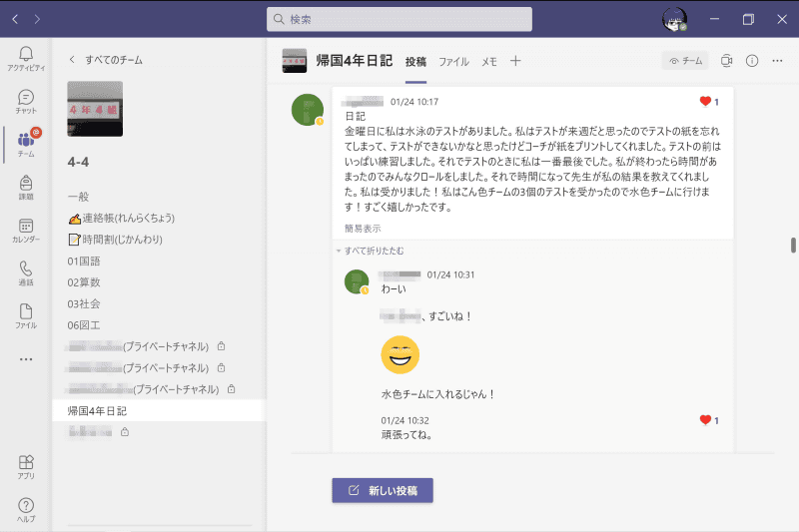Go back with the navigation arrow
The width and height of the screenshot is (799, 532).
tap(15, 19)
